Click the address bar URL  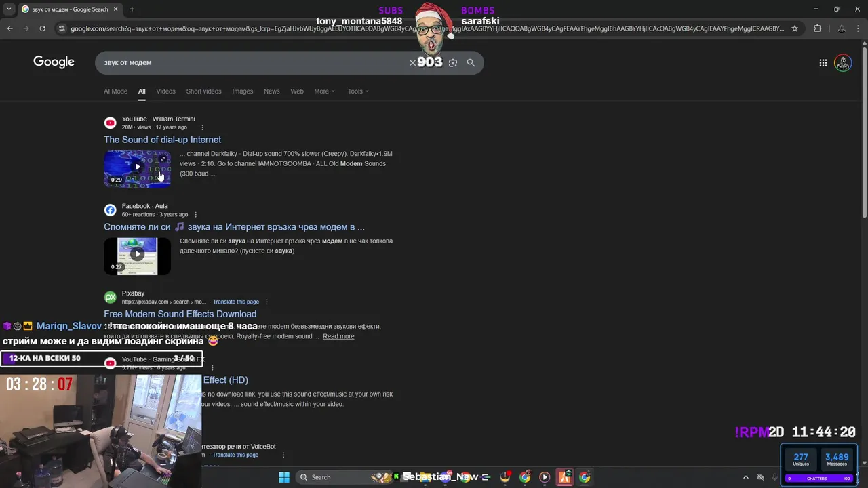(427, 28)
